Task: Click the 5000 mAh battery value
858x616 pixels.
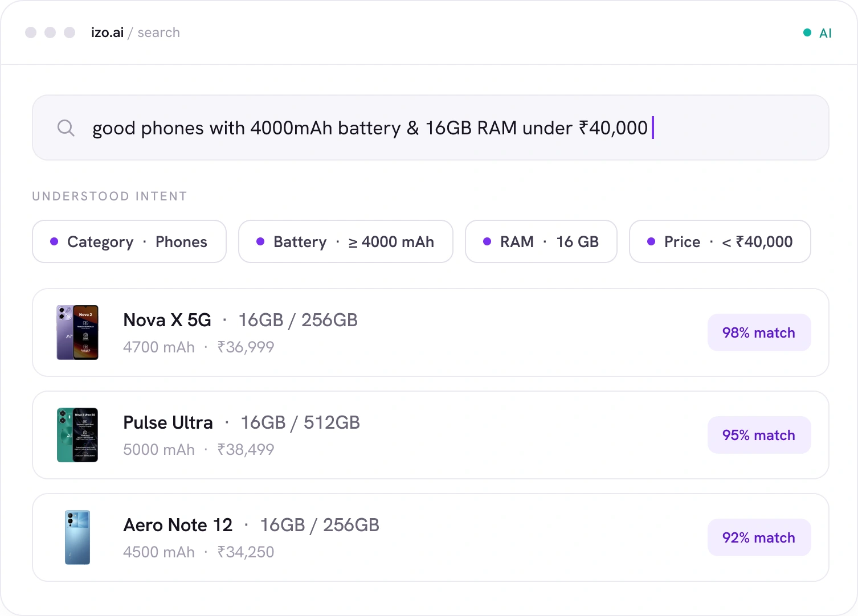Action: point(159,449)
